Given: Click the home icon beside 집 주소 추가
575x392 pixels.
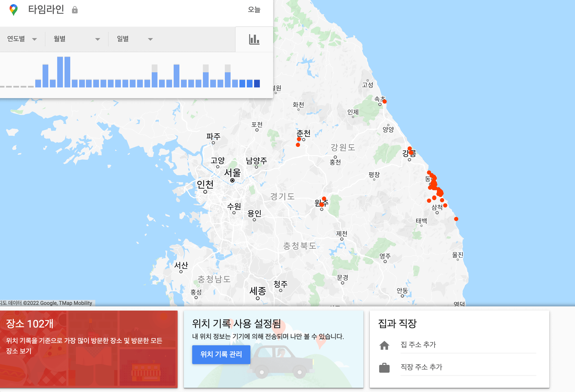Looking at the screenshot, I should coord(384,345).
